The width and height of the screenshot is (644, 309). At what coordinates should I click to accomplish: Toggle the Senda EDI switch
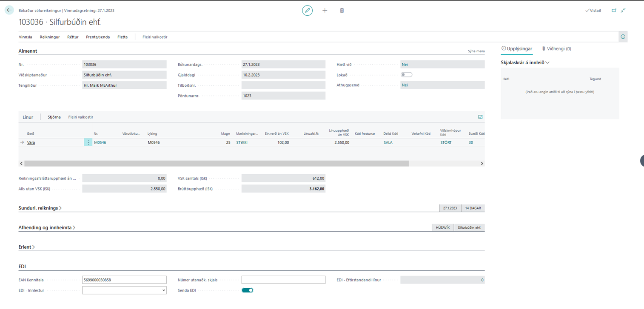248,290
